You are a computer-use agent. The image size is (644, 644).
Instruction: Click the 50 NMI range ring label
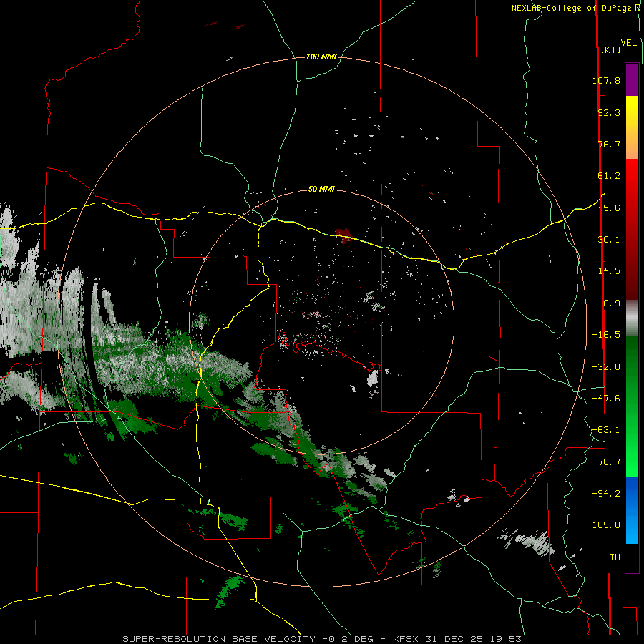(x=321, y=189)
